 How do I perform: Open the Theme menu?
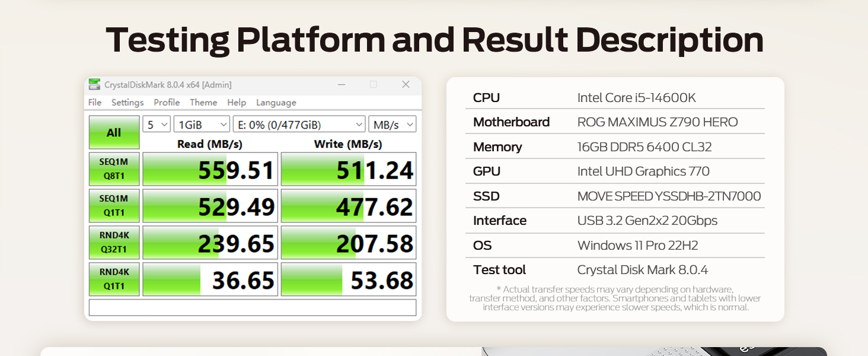coord(203,103)
